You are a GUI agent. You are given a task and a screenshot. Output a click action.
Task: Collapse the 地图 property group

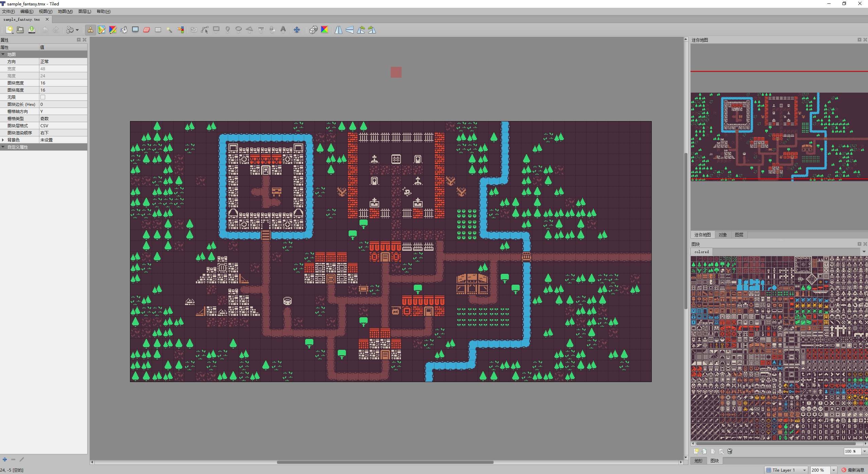3,54
